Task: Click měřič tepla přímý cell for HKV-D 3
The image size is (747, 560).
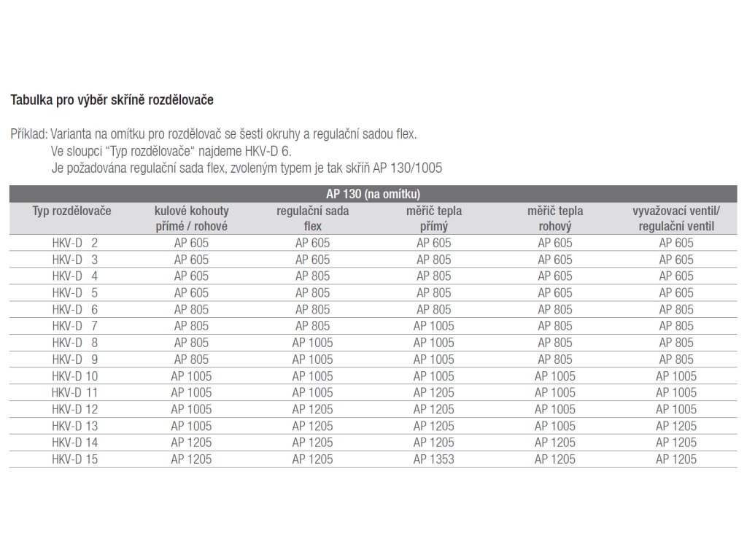Action: click(x=433, y=260)
